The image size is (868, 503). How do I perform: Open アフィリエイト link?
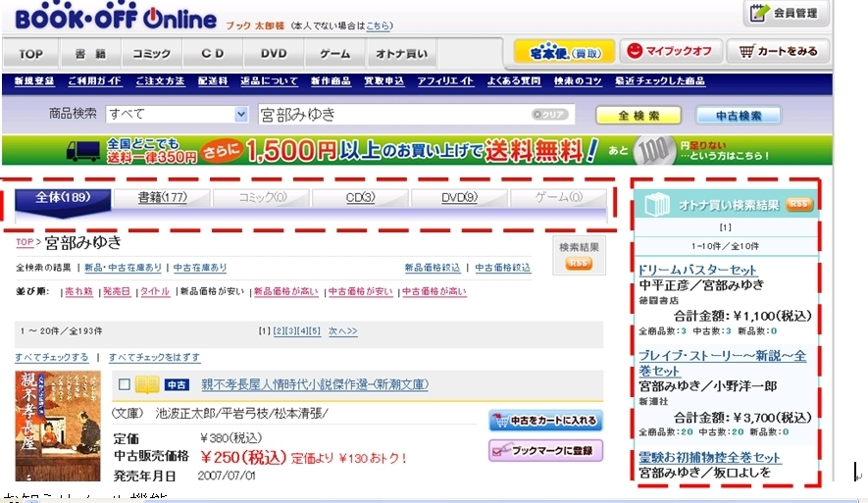[445, 80]
